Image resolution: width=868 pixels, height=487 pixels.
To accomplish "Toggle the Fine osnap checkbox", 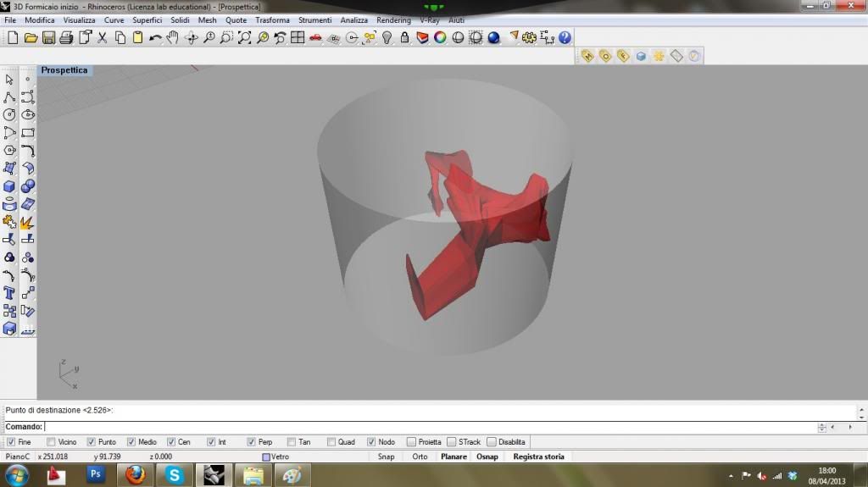I will click(x=11, y=441).
